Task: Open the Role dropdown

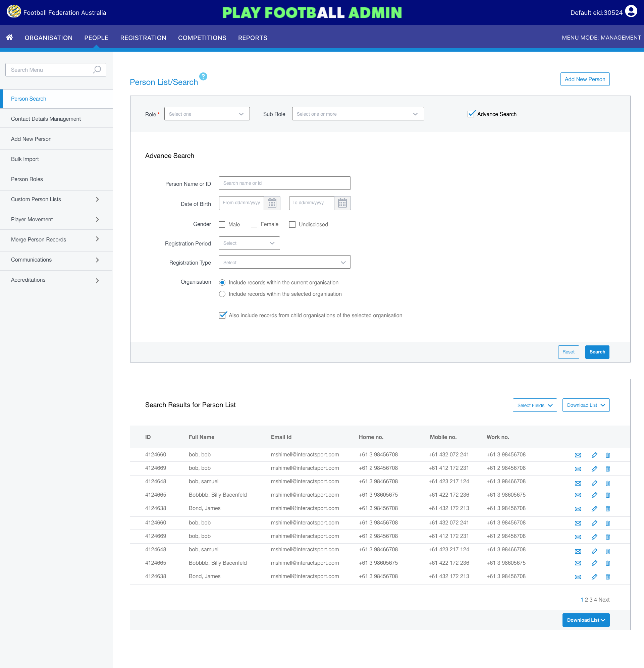Action: [207, 114]
